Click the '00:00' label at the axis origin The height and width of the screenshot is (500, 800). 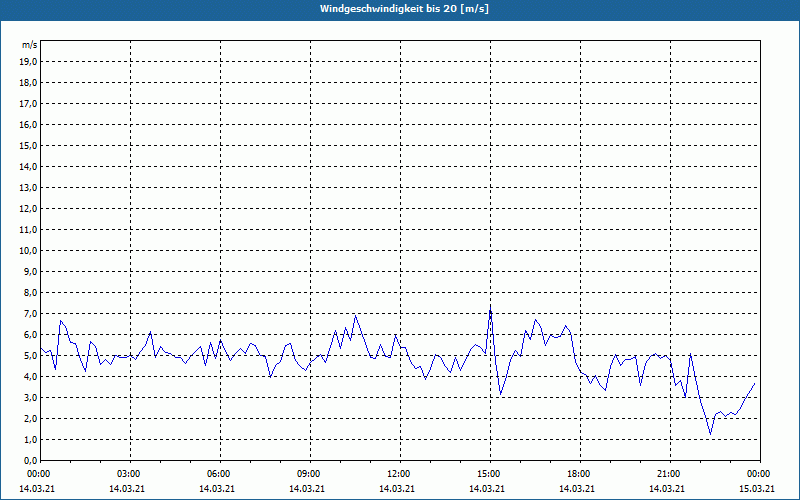click(x=39, y=474)
